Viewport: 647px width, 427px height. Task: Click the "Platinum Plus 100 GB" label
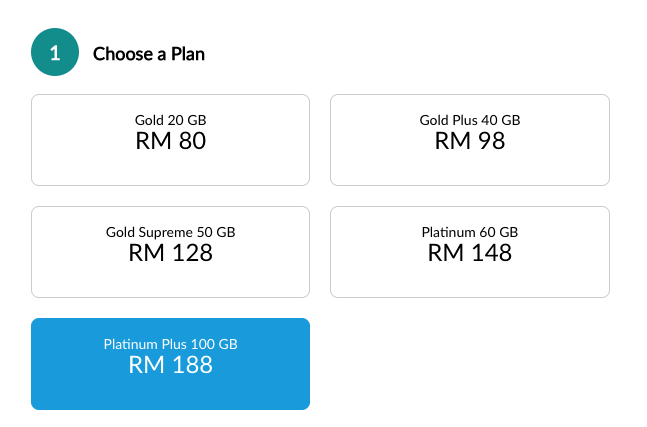[x=170, y=344]
